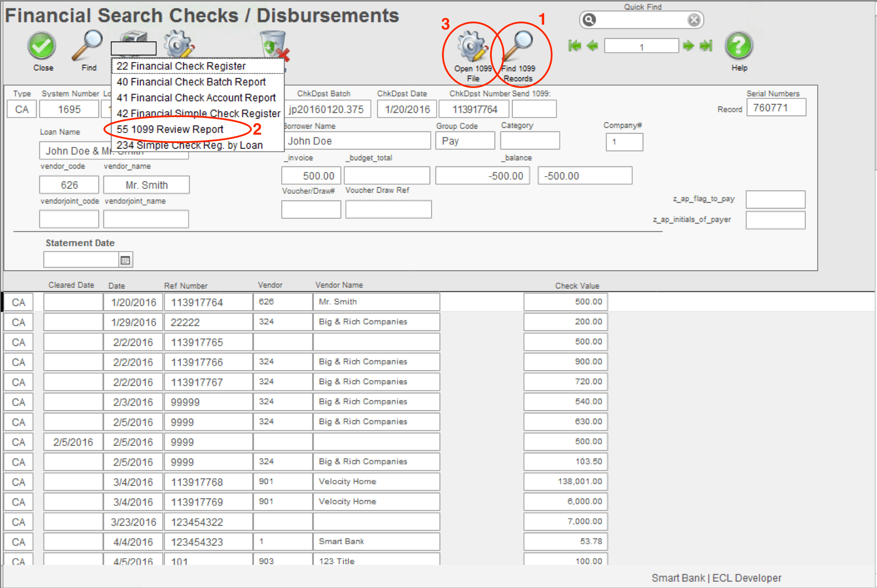Image resolution: width=877 pixels, height=588 pixels.
Task: Click Find 1099 Records
Action: click(520, 44)
